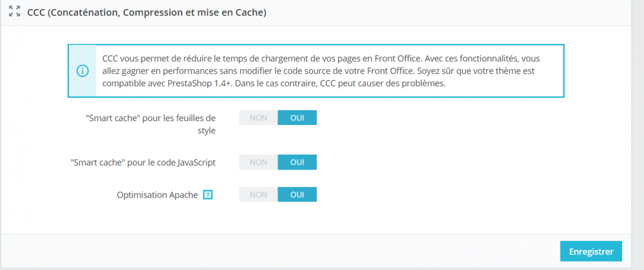The width and height of the screenshot is (644, 270).
Task: Click the "Smart cache" pour les feuilles de style label
Action: 151,119
